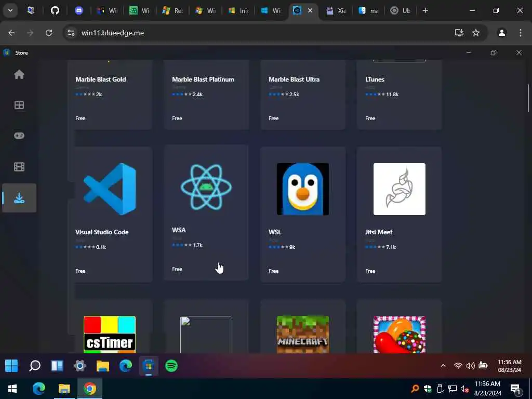Open the Movies film-strip sidebar icon
The height and width of the screenshot is (399, 532).
(x=19, y=167)
